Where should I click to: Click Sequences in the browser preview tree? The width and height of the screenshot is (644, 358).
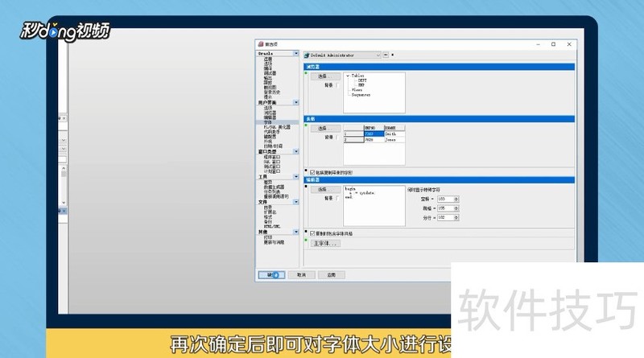361,95
